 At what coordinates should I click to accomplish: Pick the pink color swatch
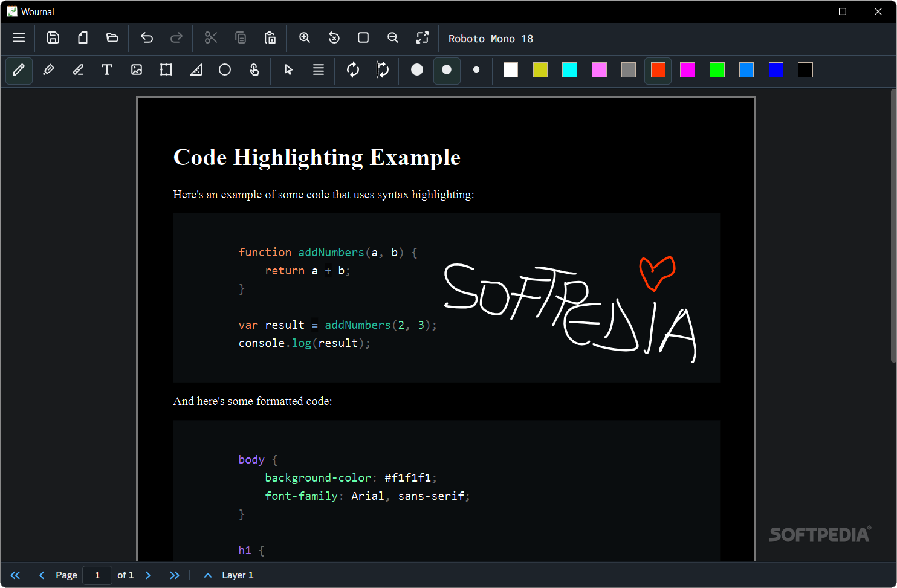599,70
